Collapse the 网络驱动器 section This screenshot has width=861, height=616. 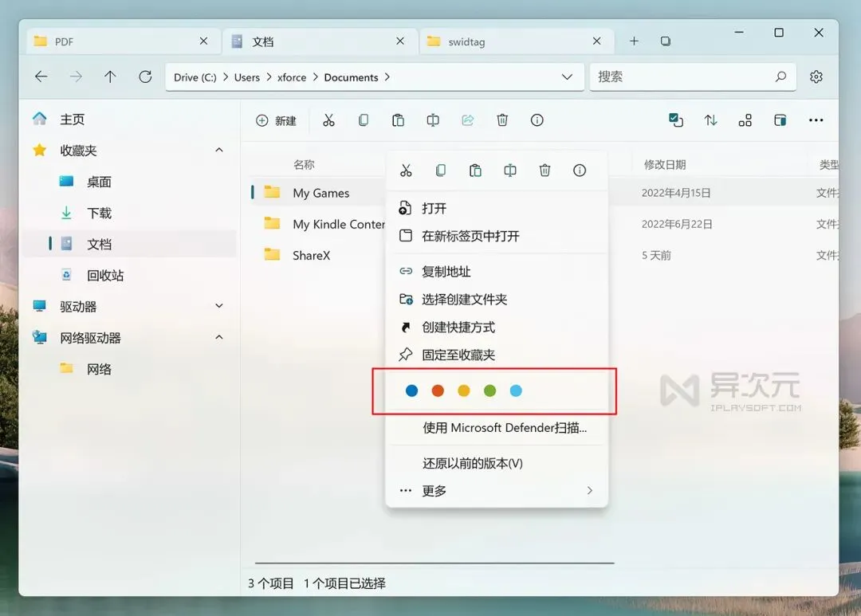click(219, 337)
